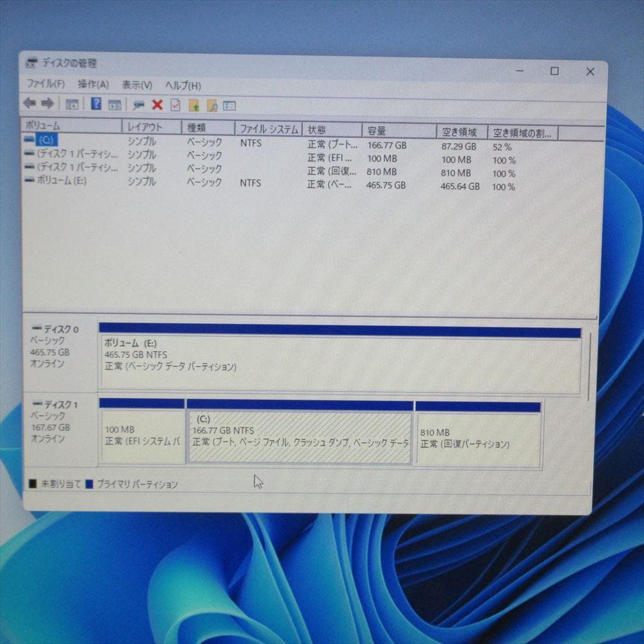This screenshot has height=644, width=644.
Task: Click the export list toolbar icon
Action: point(229,104)
